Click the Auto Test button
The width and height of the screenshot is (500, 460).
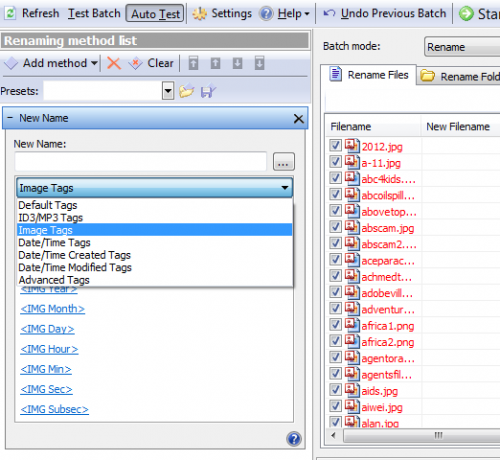coord(155,14)
